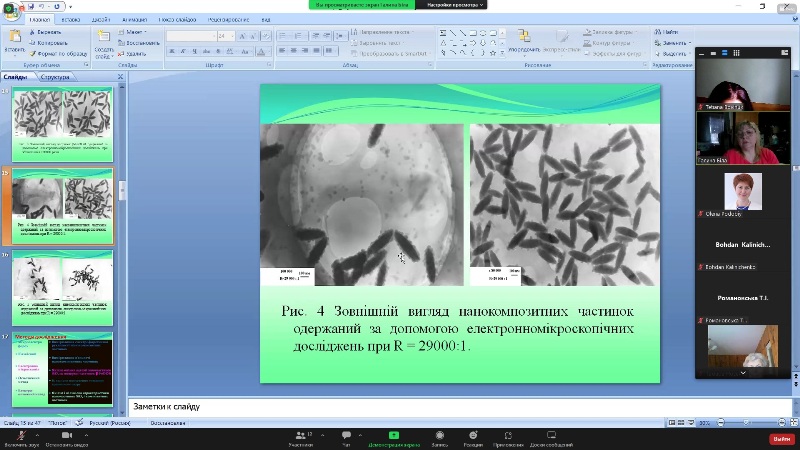
Task: Click the red Выйти leave button
Action: coord(780,438)
